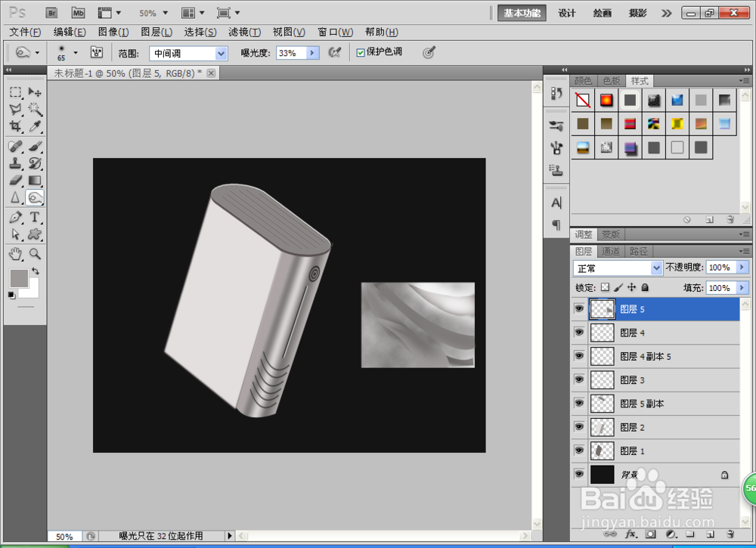Click the layer style fx icon
756x548 pixels.
coord(631,534)
